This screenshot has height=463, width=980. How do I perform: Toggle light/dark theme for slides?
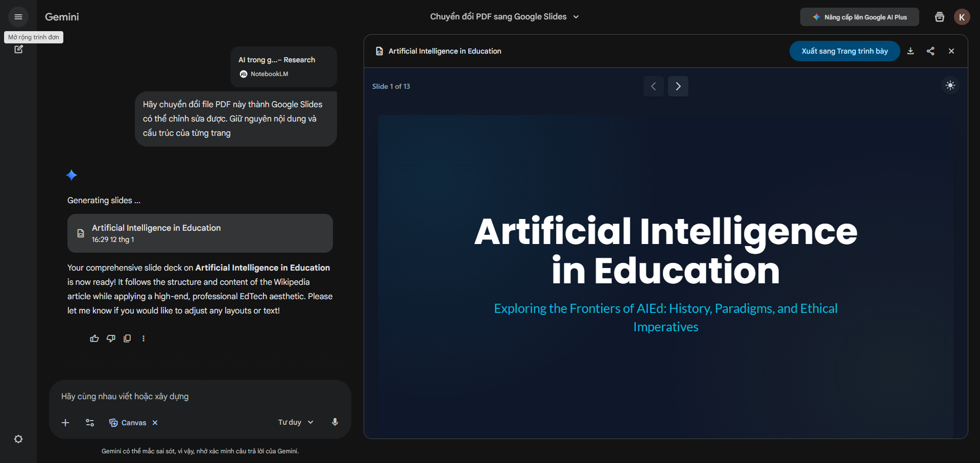(950, 86)
